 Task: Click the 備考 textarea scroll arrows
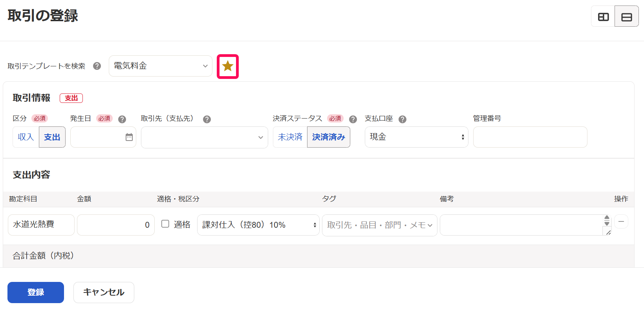(x=607, y=220)
